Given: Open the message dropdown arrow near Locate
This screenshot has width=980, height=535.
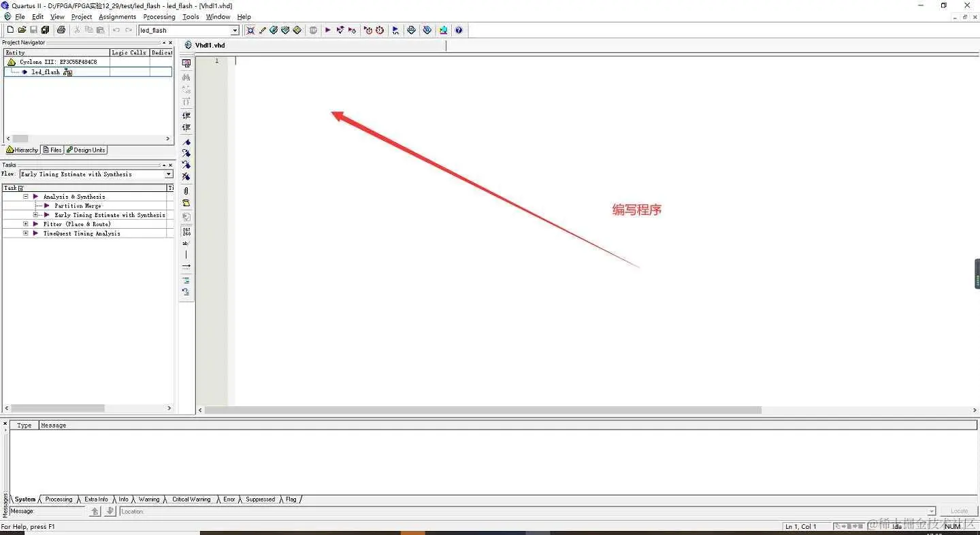Looking at the screenshot, I should pos(932,511).
